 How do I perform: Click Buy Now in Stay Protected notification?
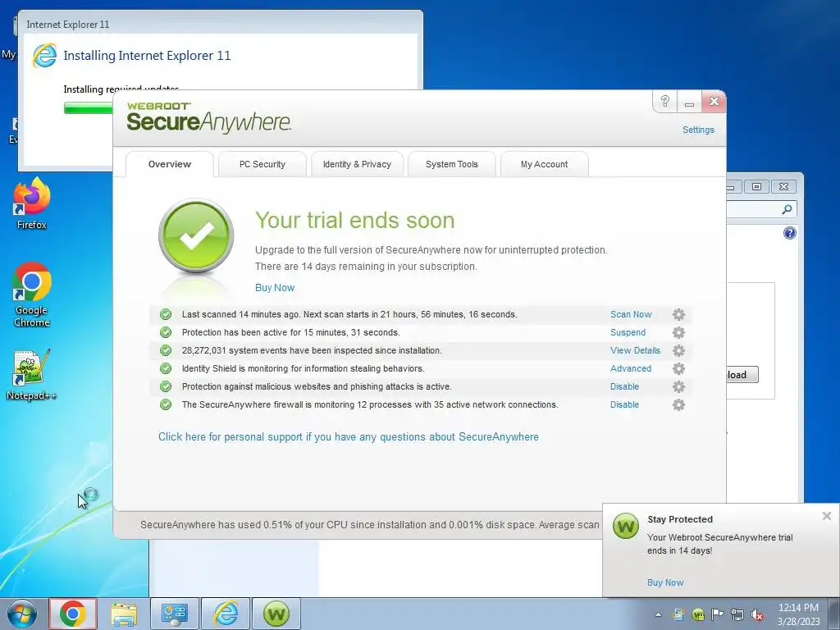[x=665, y=582]
